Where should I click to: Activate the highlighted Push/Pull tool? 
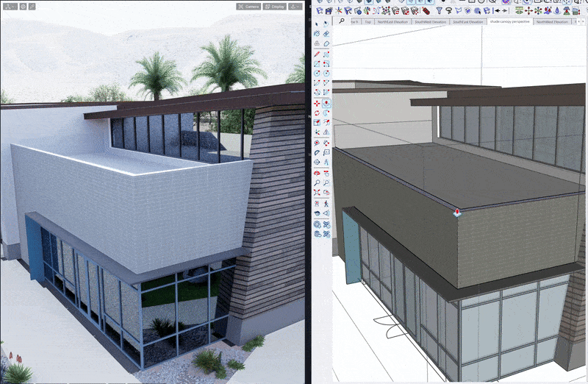point(326,103)
